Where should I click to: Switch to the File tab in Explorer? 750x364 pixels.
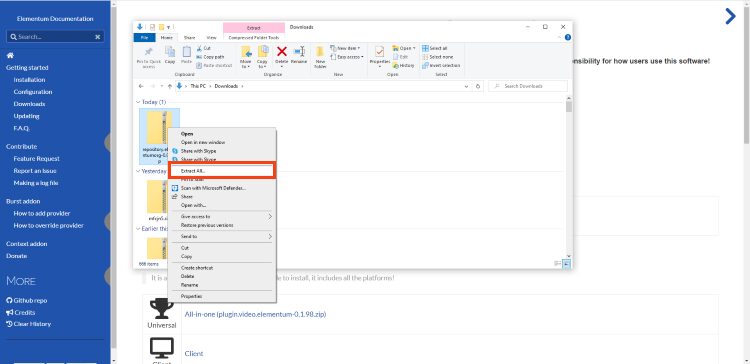[145, 38]
